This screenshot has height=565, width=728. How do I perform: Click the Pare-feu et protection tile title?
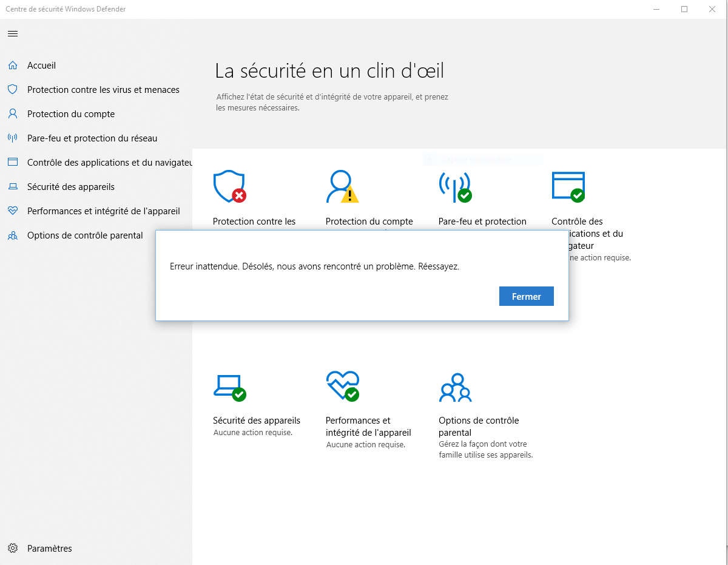click(482, 222)
